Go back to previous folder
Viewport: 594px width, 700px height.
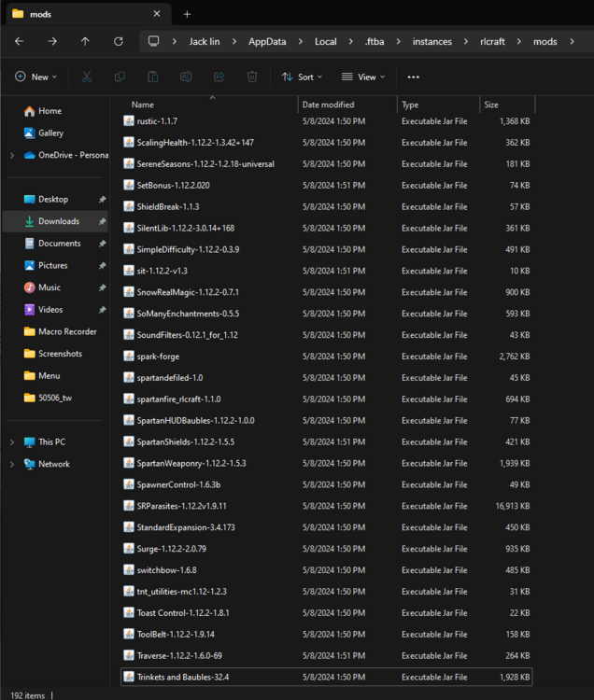tap(20, 41)
